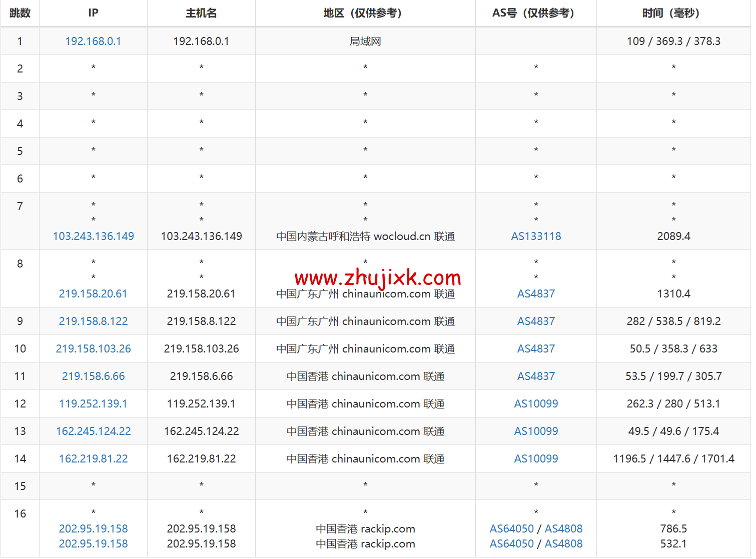Open AS133118 details for hop 7
Viewport: 756px width, 559px height.
[536, 235]
